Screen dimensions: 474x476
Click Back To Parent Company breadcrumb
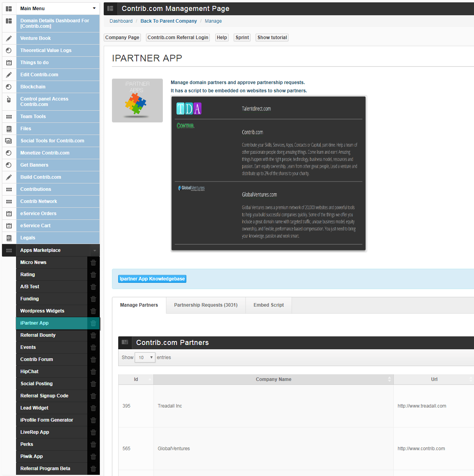point(169,21)
